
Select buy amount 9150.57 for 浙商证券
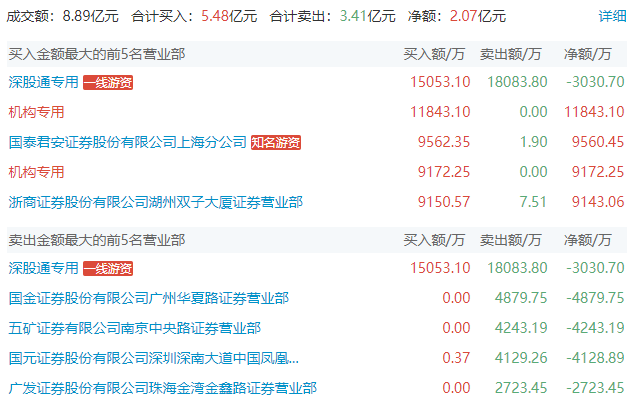(x=444, y=202)
